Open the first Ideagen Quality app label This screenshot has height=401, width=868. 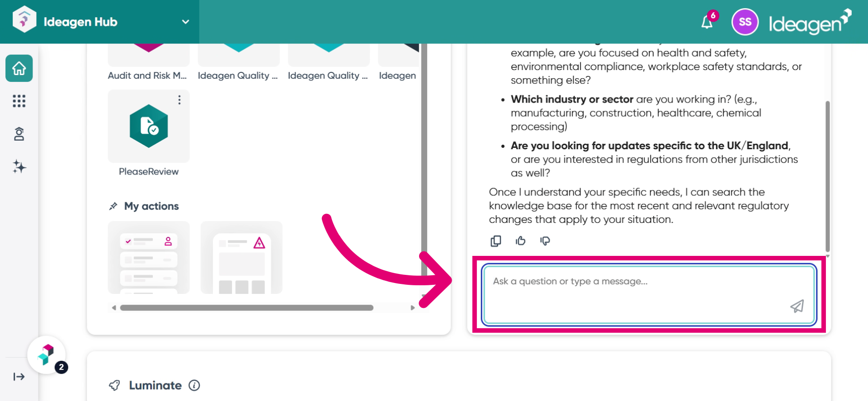pos(238,75)
